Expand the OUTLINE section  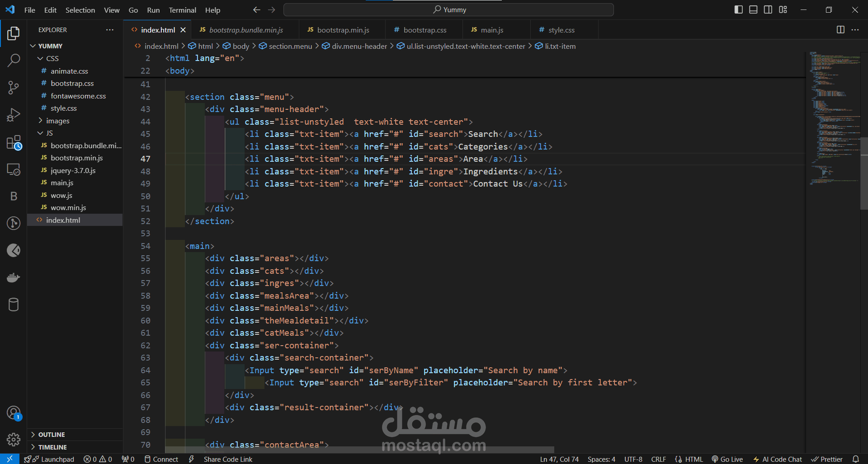coord(75,435)
